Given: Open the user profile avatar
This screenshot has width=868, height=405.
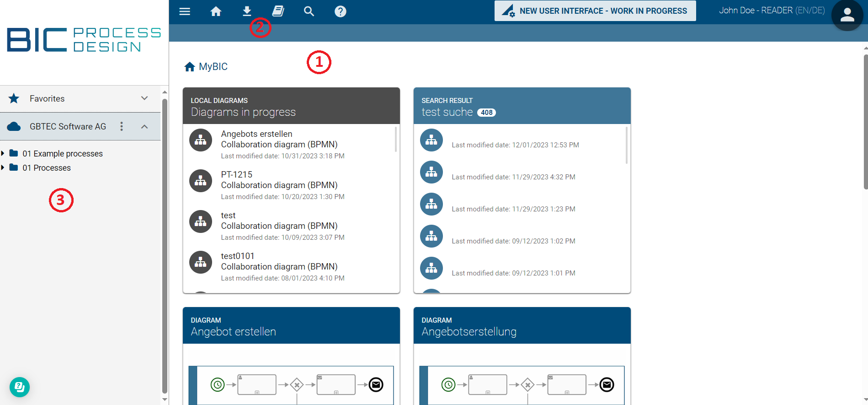Looking at the screenshot, I should coord(847,16).
